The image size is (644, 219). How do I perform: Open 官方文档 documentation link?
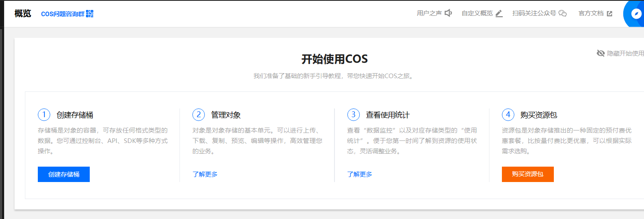[x=591, y=13]
